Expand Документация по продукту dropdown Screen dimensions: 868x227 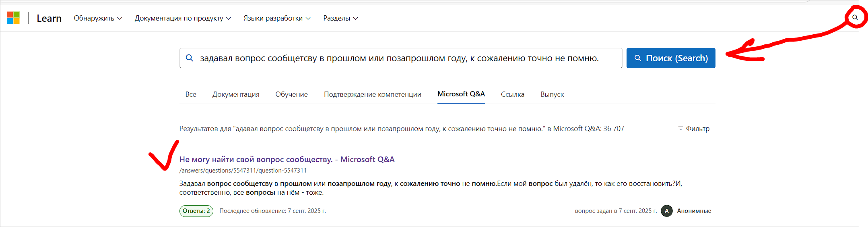[183, 18]
